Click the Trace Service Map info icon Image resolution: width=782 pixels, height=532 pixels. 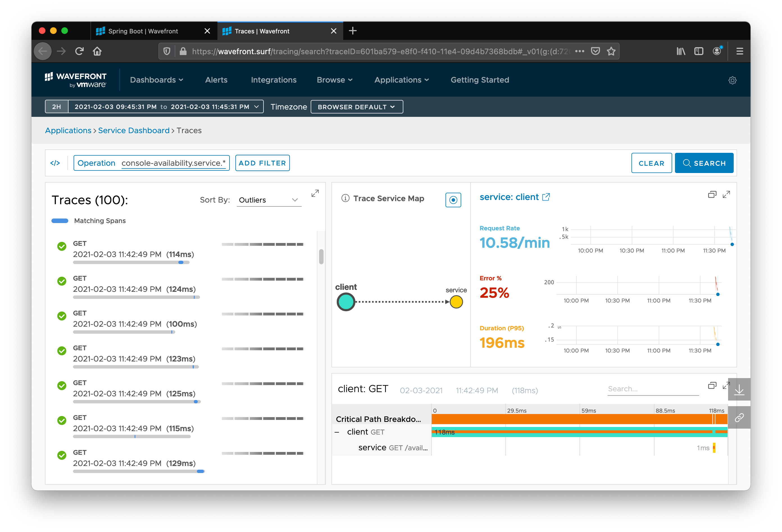(x=345, y=198)
